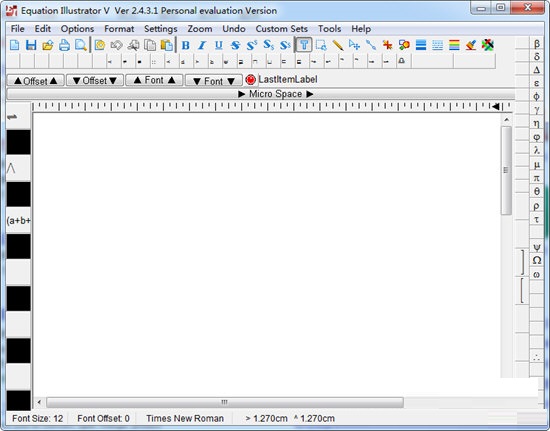
Task: Click the Font increase button
Action: [154, 80]
